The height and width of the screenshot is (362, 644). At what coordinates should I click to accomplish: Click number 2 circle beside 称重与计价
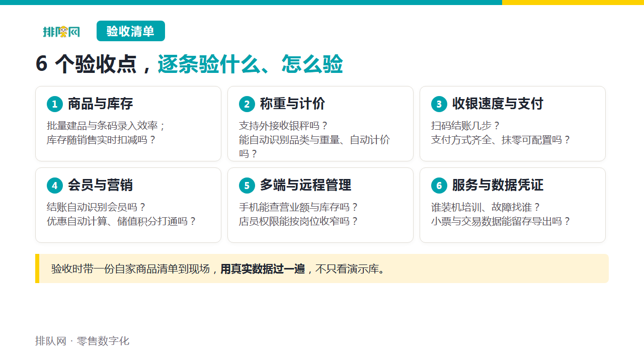coord(247,104)
